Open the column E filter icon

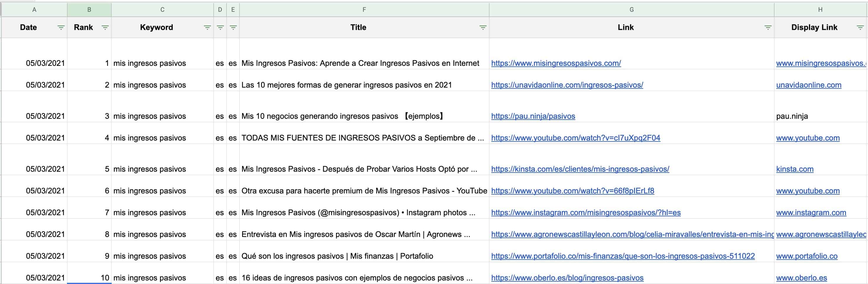pyautogui.click(x=233, y=28)
